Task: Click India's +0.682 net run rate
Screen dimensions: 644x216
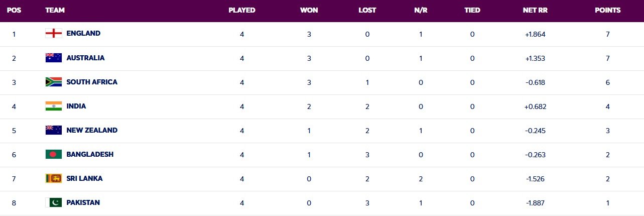Action: point(534,106)
